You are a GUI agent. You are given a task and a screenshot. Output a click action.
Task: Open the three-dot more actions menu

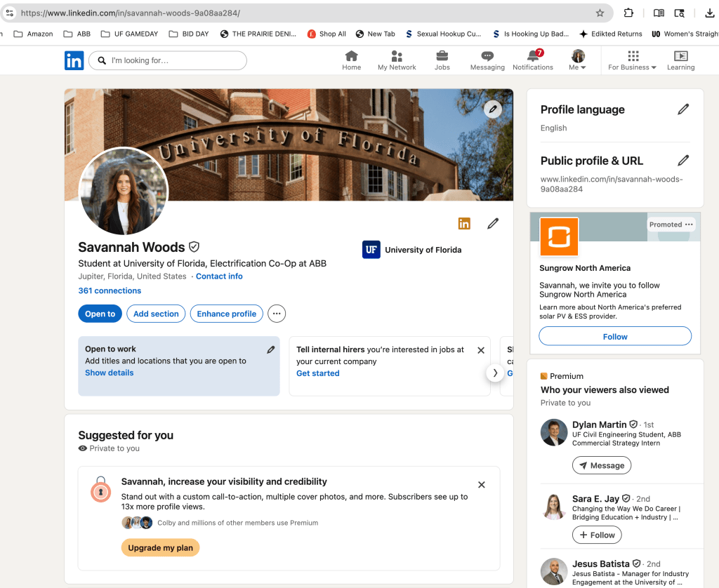coord(277,314)
